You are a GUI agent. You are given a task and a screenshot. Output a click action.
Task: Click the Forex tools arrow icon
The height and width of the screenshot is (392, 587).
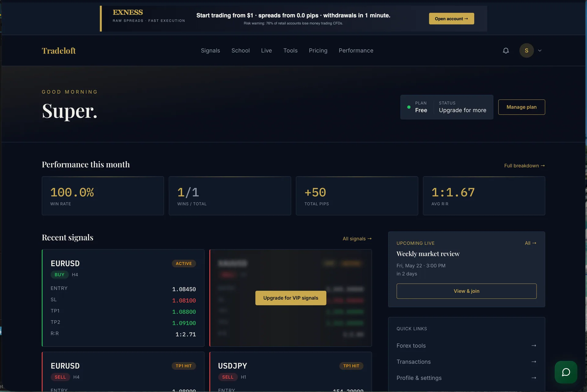(x=534, y=346)
